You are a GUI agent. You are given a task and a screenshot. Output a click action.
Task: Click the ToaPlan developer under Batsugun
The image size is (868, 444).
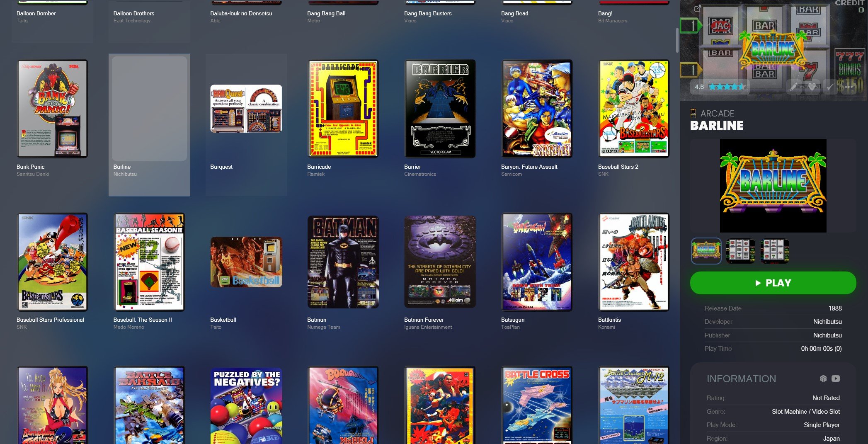click(510, 327)
